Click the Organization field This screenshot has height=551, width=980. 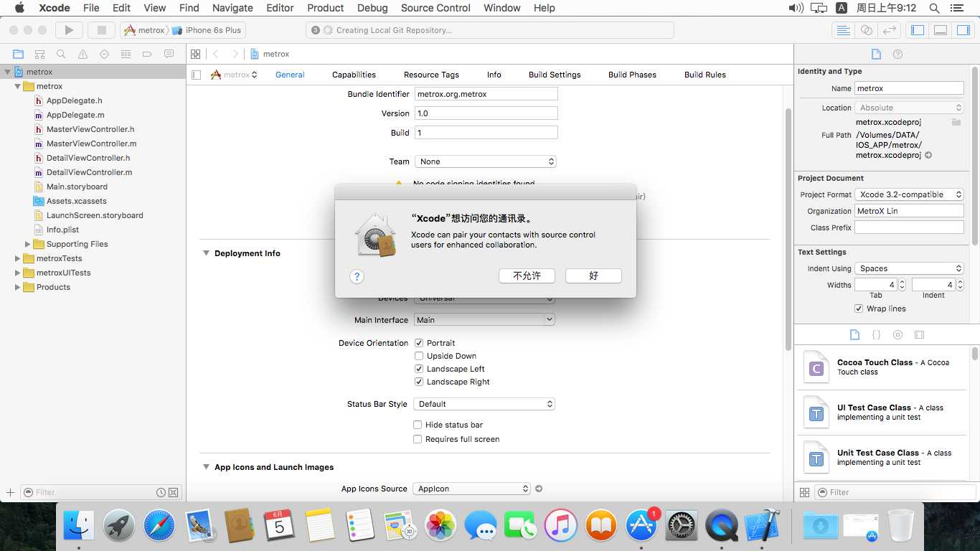(909, 211)
